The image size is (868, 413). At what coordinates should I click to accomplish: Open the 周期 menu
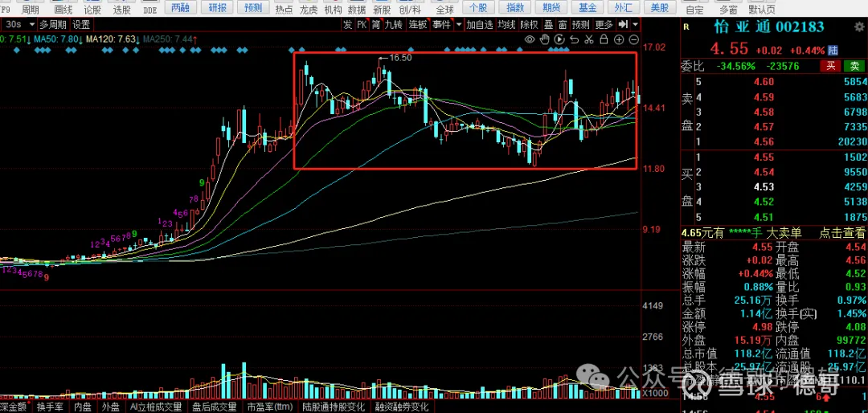click(30, 9)
